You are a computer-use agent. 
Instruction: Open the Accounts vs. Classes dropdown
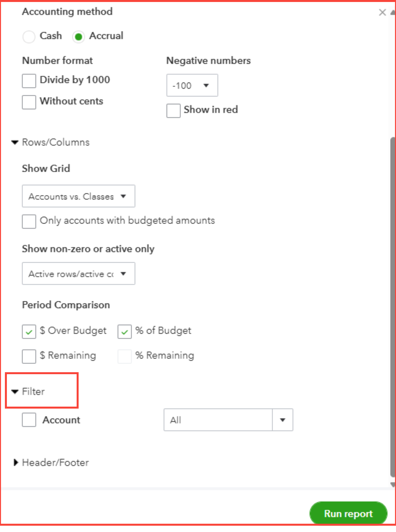(x=79, y=196)
